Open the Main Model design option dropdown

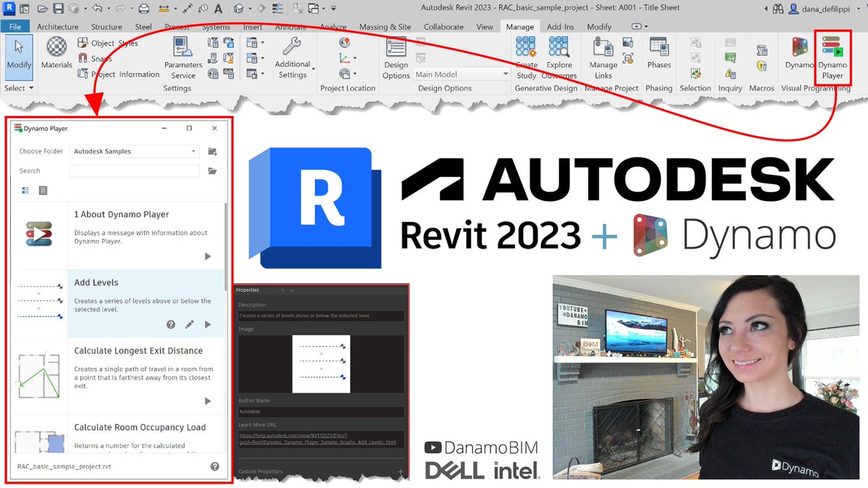coord(461,74)
